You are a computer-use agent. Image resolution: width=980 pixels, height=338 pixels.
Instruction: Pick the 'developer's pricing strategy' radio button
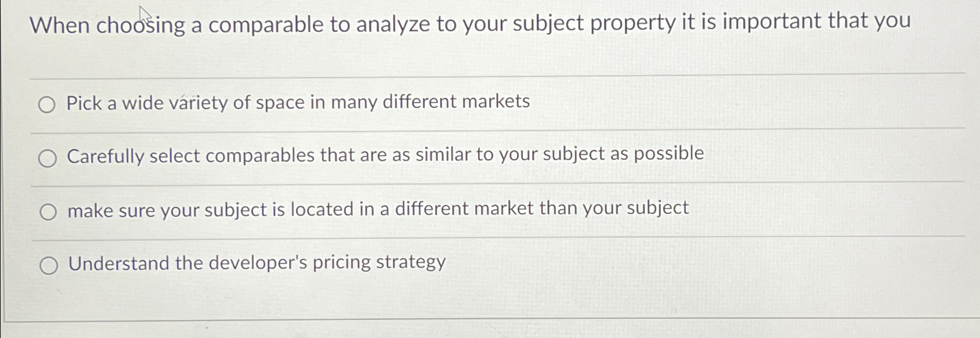click(x=49, y=265)
